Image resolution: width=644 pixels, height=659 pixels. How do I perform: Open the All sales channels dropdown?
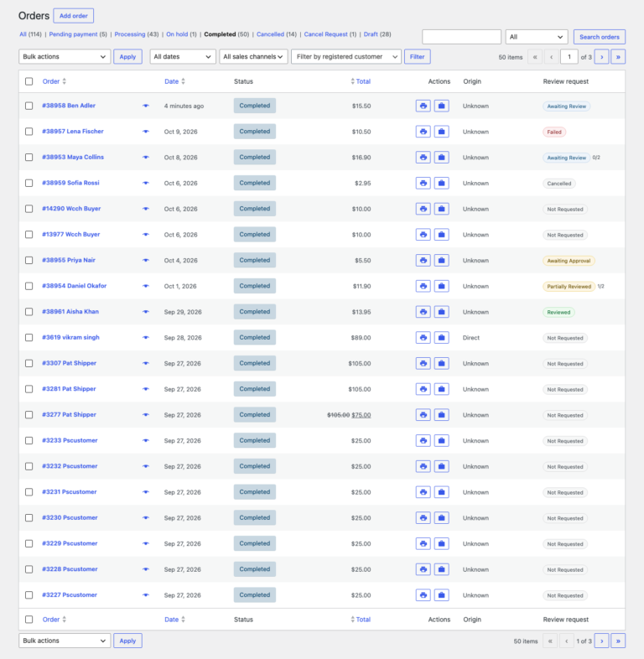[x=253, y=57]
